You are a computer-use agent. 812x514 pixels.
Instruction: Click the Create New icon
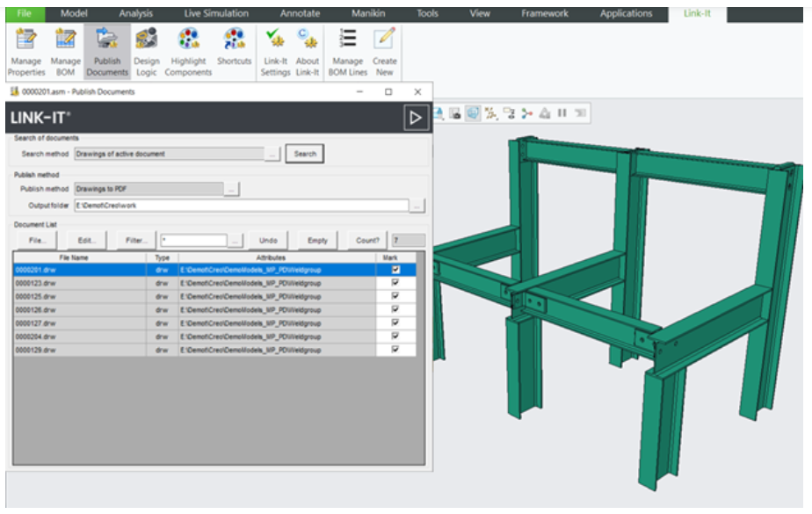384,52
